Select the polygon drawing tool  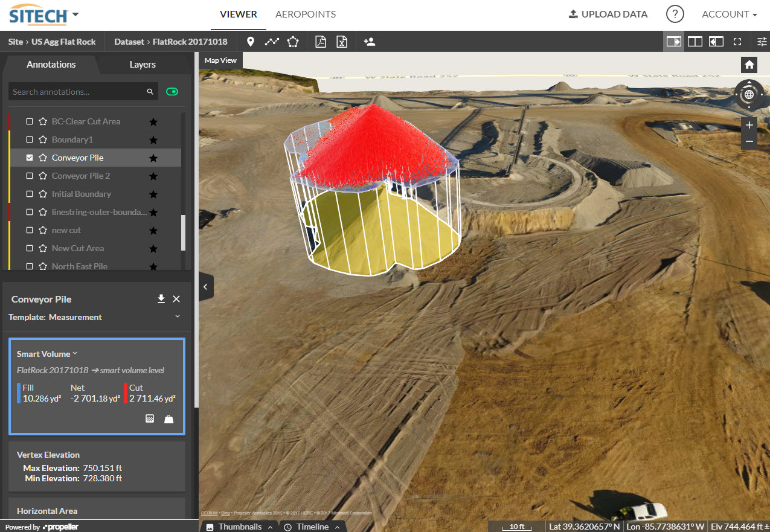pos(293,42)
